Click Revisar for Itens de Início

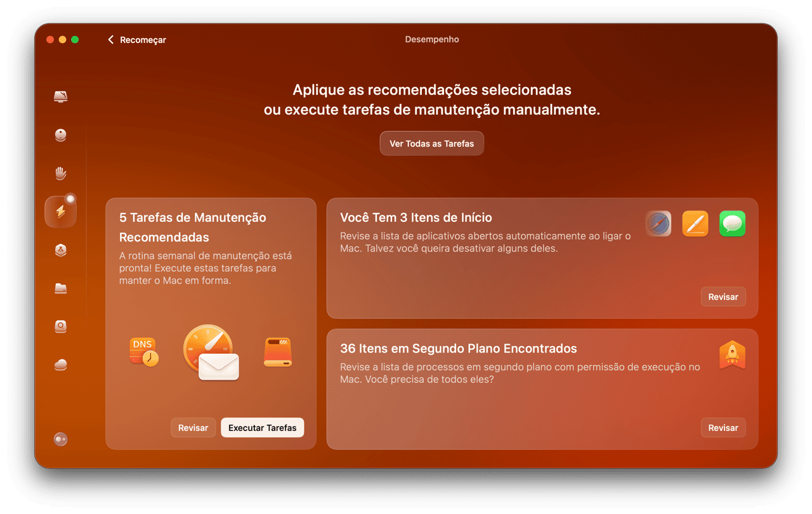(723, 297)
